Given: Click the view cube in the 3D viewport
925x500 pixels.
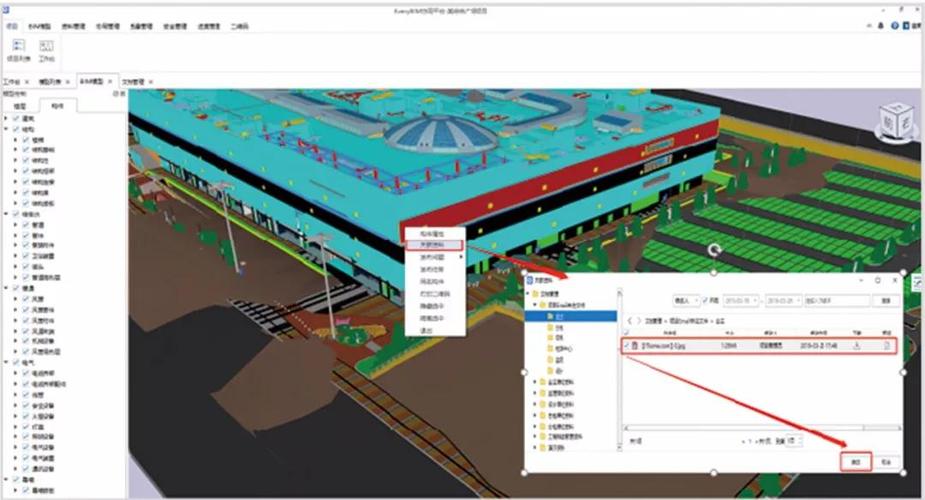Looking at the screenshot, I should tap(896, 123).
